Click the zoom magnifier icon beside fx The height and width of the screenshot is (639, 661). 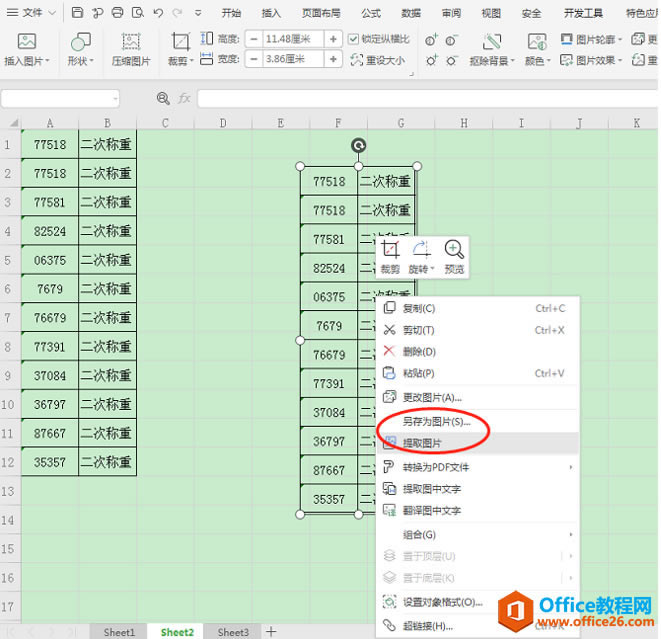163,99
